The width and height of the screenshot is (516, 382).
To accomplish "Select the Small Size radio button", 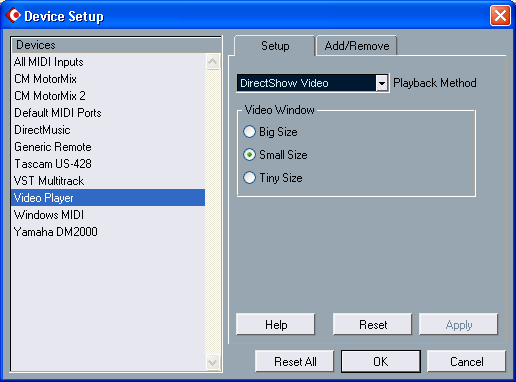I will tap(249, 155).
